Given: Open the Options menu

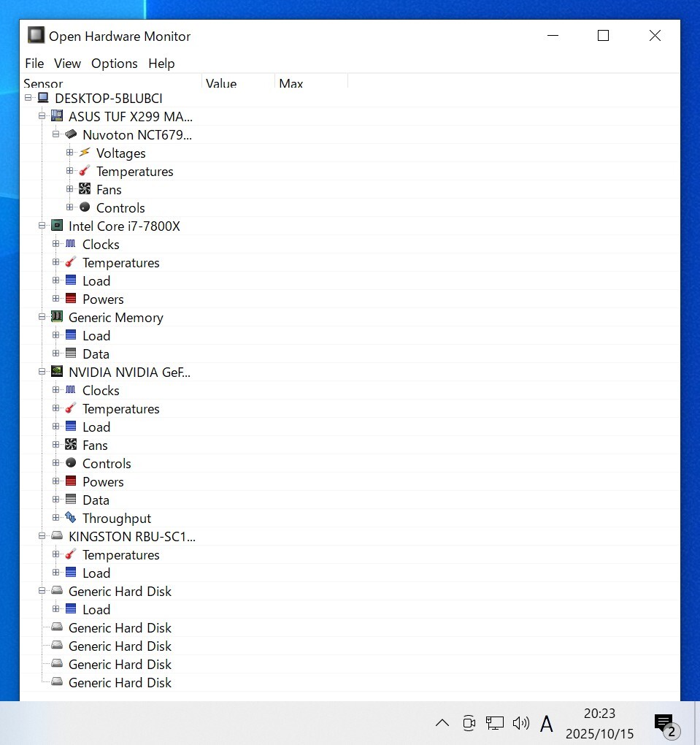Looking at the screenshot, I should pyautogui.click(x=115, y=64).
